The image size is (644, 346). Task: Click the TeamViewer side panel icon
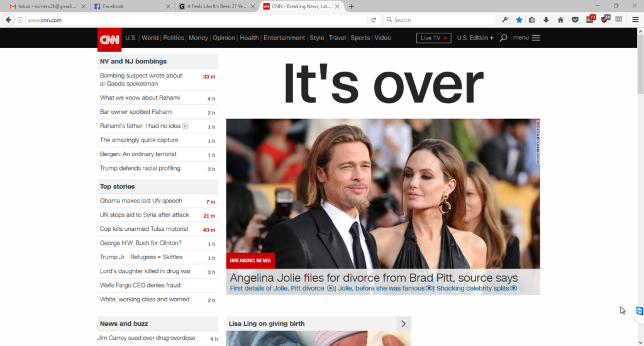(640, 311)
